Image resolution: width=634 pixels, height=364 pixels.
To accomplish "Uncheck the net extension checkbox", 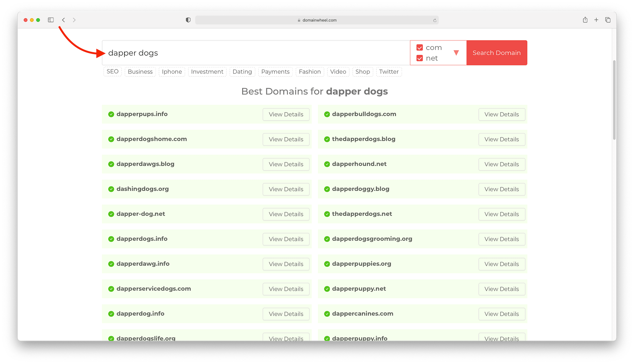I will point(420,58).
